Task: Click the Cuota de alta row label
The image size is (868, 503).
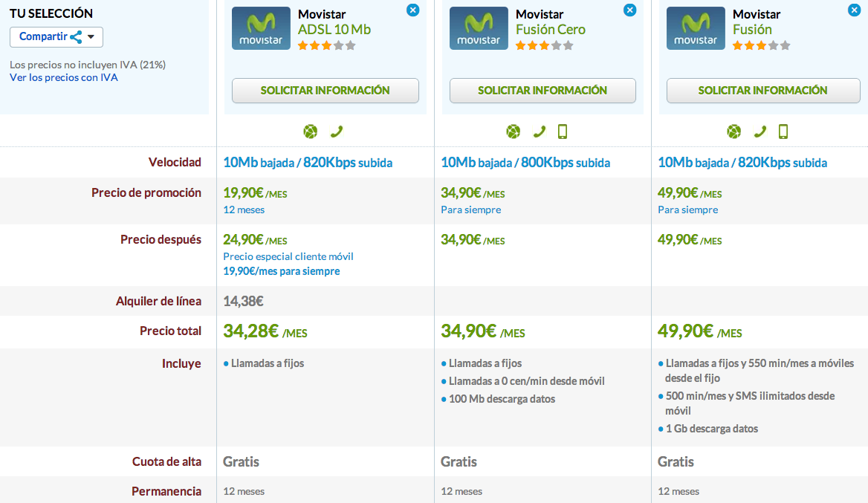Action: [x=166, y=461]
